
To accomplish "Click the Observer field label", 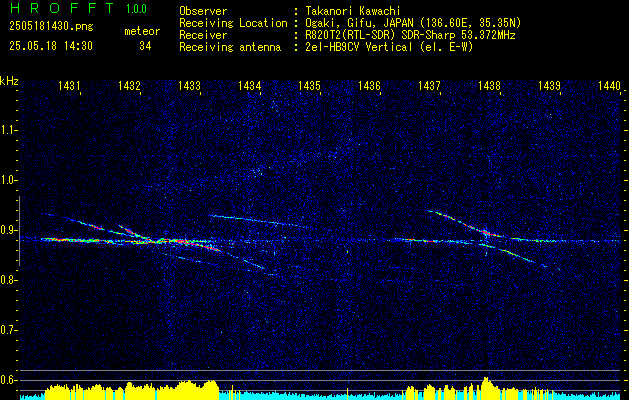I will tap(203, 11).
